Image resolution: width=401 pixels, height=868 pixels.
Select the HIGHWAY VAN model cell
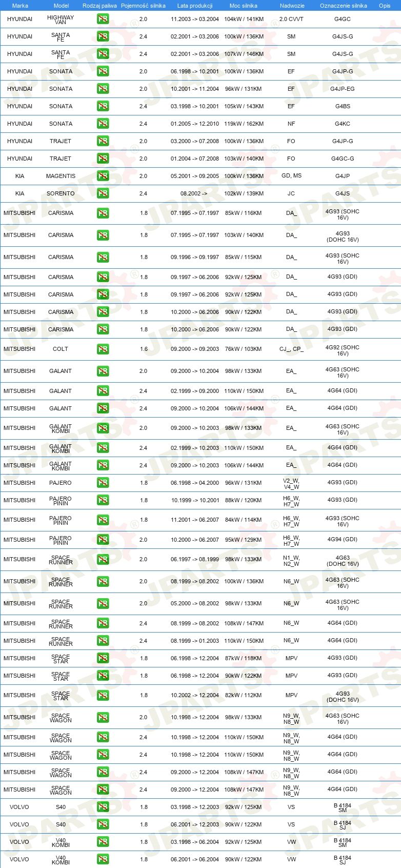click(61, 19)
